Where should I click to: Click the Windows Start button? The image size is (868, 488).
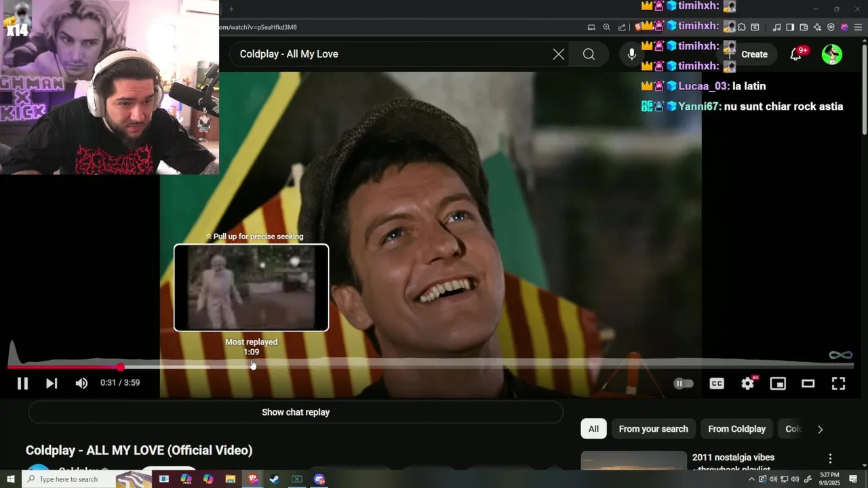click(x=10, y=479)
